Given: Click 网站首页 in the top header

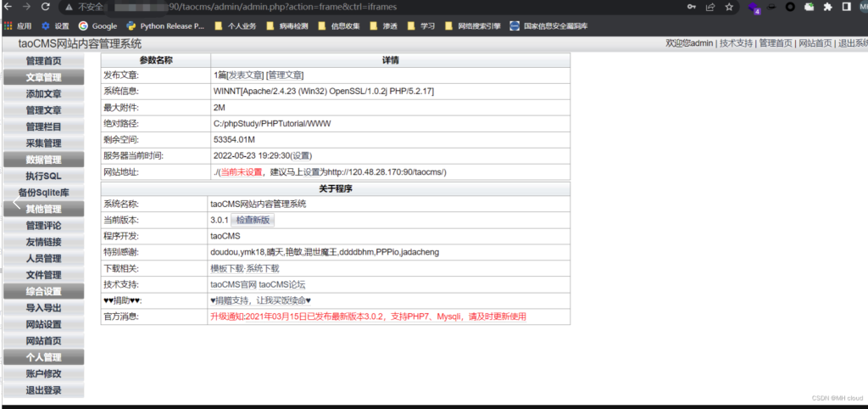Looking at the screenshot, I should pyautogui.click(x=815, y=44).
